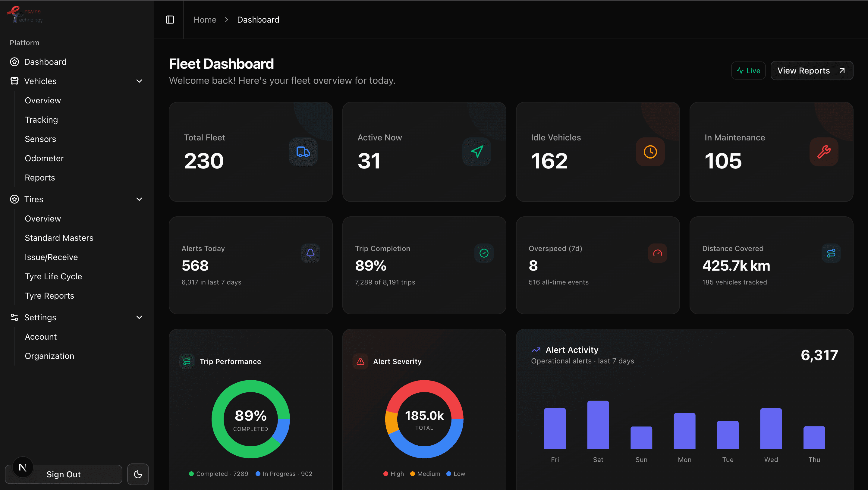Open Tyre Reports
Viewport: 868px width, 490px height.
point(49,296)
